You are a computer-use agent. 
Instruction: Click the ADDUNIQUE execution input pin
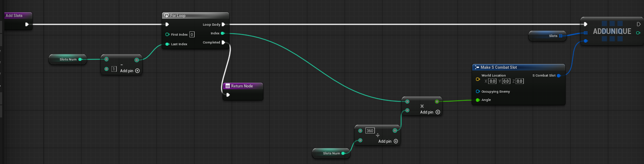586,24
